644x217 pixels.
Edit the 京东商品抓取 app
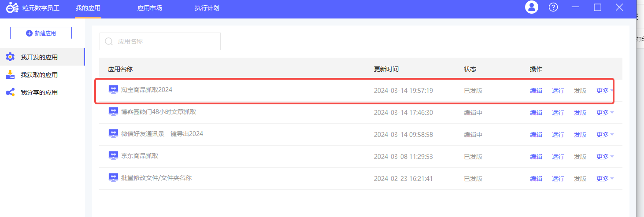click(x=536, y=157)
